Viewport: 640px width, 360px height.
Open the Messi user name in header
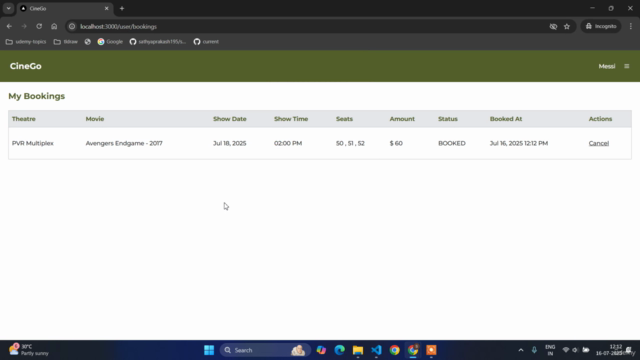point(607,66)
